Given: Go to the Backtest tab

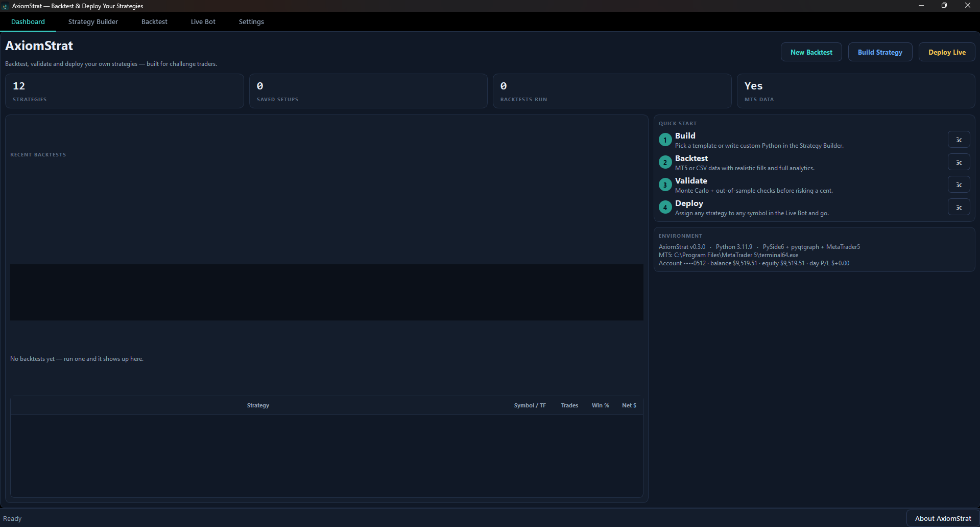Looking at the screenshot, I should (154, 21).
